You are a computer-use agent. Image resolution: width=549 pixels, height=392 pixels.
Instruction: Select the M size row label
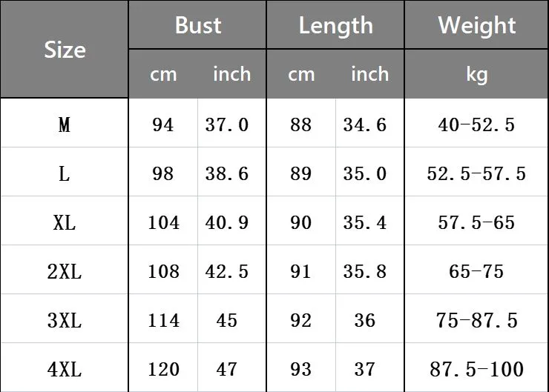[x=65, y=124]
